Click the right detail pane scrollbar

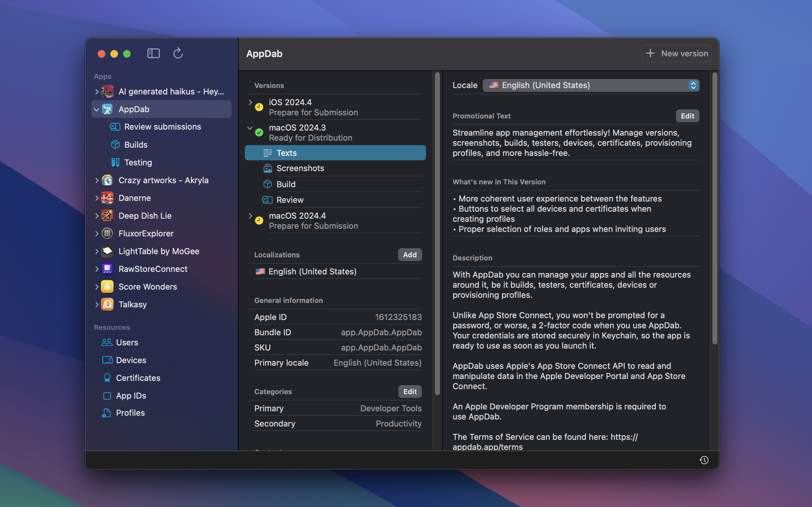(714, 208)
